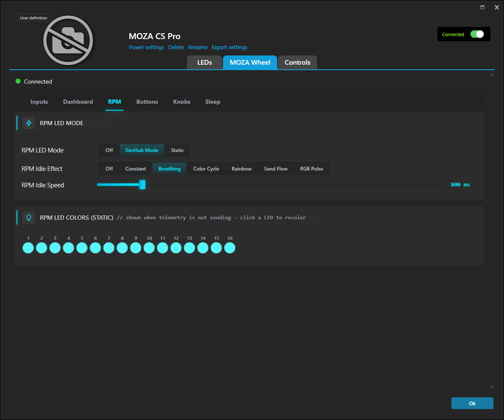The image size is (504, 420).
Task: Select RGB Pulse idle effect
Action: tap(312, 169)
